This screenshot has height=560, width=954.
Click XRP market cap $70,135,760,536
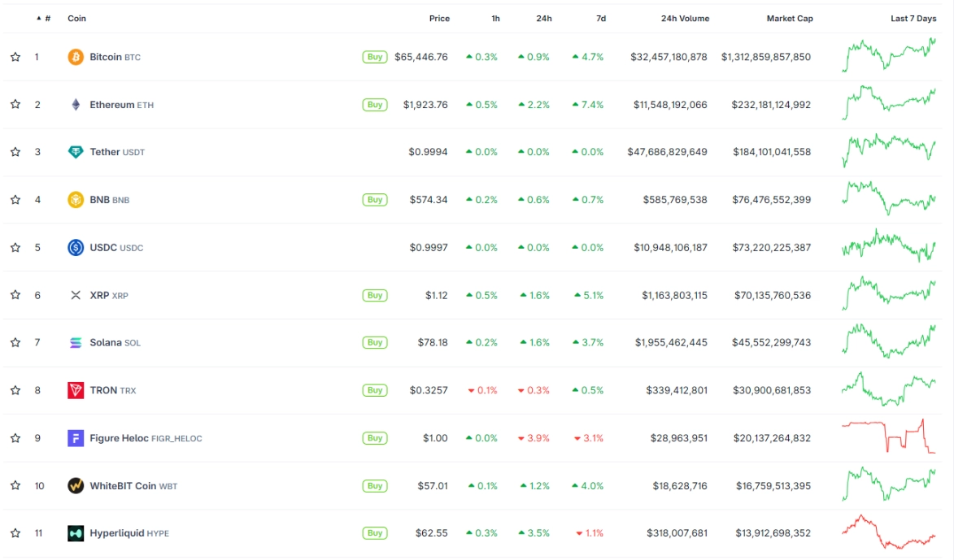773,296
